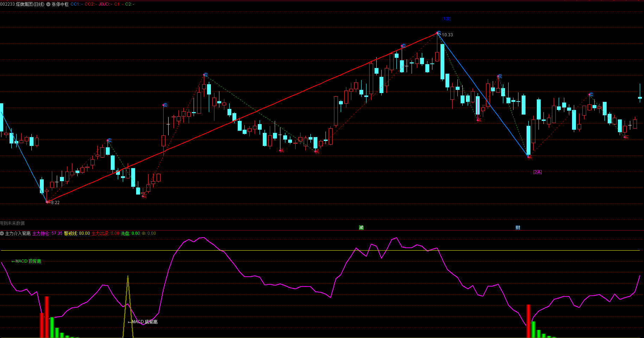The height and width of the screenshot is (338, 644).
Task: Click the [2买] buy signal label
Action: point(537,172)
